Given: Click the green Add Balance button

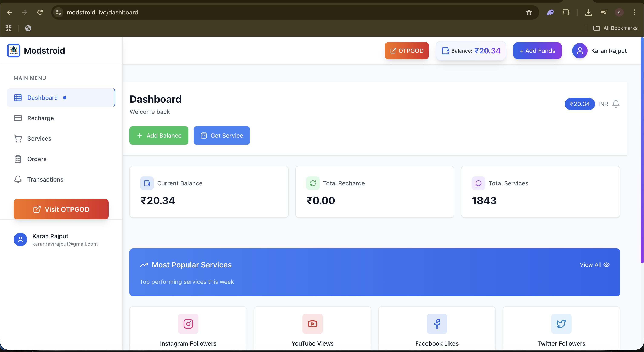Looking at the screenshot, I should point(159,135).
